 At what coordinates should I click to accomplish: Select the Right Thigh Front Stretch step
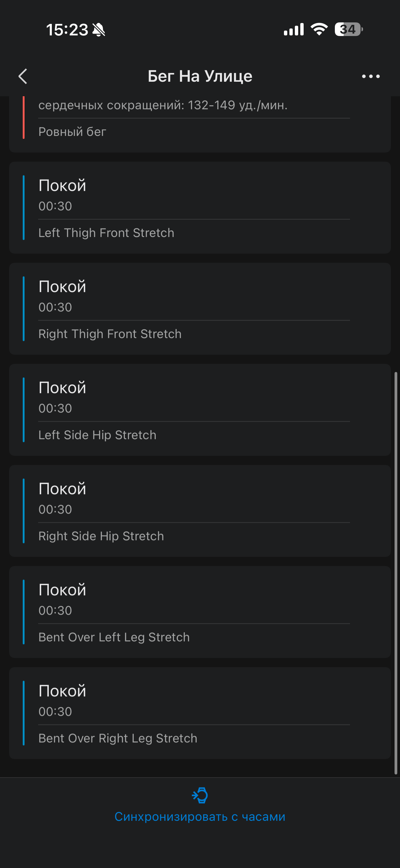tap(200, 309)
